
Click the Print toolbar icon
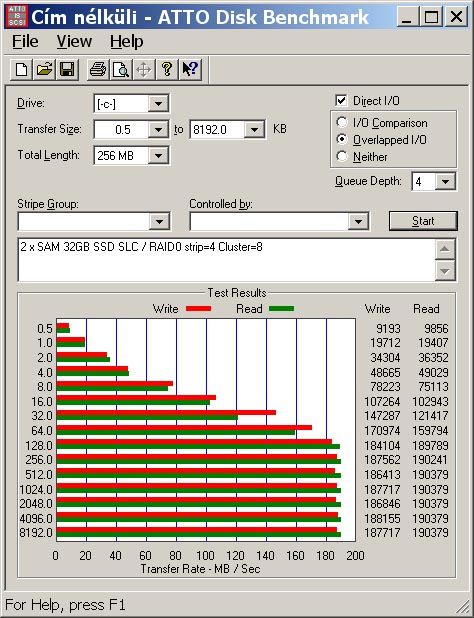pyautogui.click(x=98, y=70)
